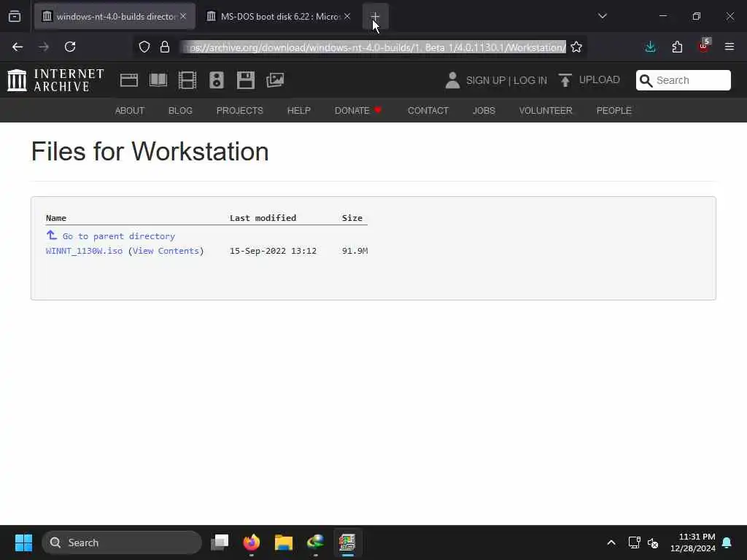
Task: Click the Internet Archive search field
Action: (x=683, y=80)
